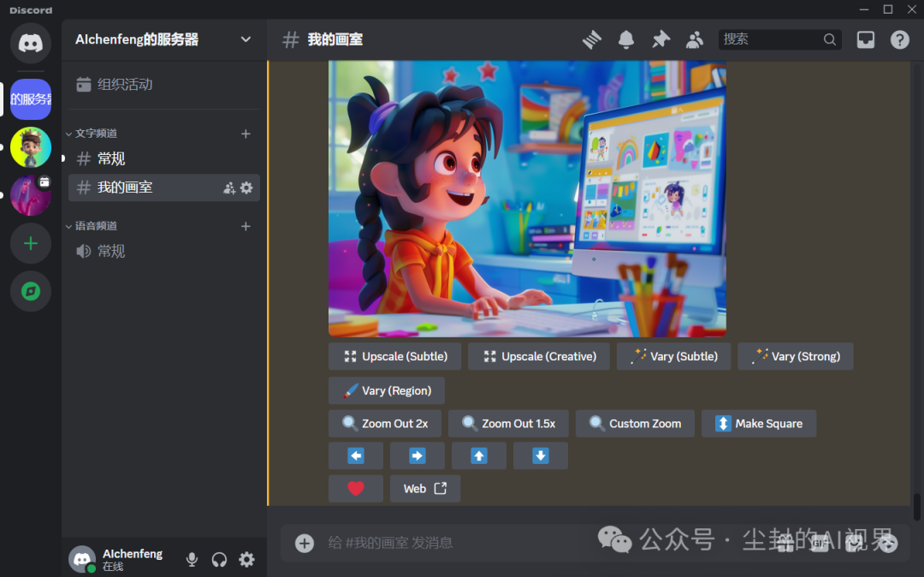Click Alchenfeng user avatar panel

(118, 559)
